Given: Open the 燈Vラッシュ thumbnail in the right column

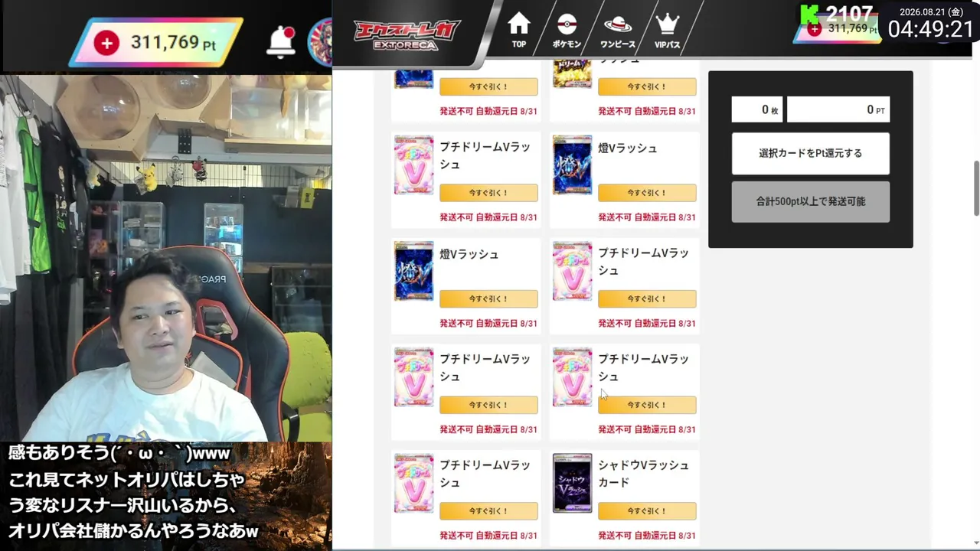Looking at the screenshot, I should (x=573, y=165).
